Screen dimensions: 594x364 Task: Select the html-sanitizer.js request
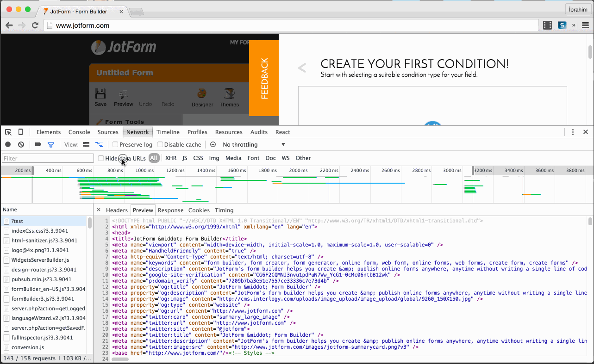pyautogui.click(x=44, y=241)
